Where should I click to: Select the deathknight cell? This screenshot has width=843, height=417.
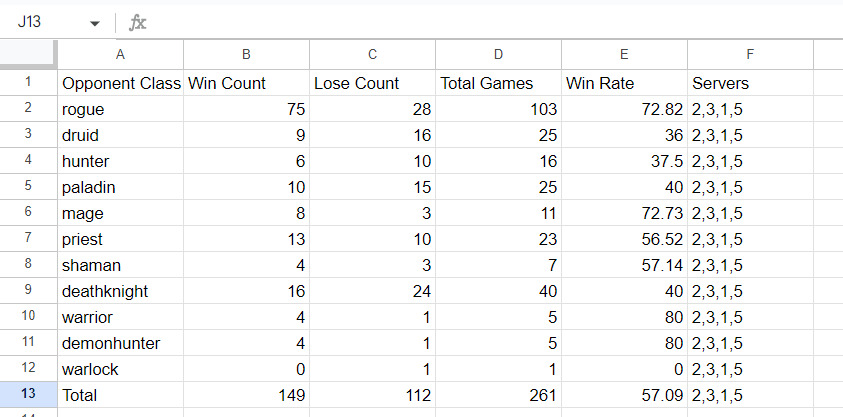point(120,291)
